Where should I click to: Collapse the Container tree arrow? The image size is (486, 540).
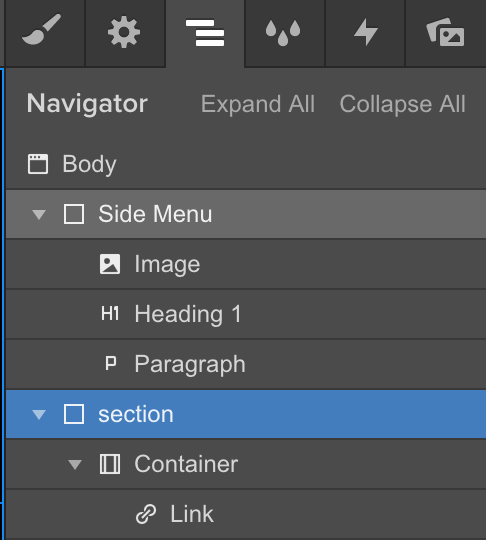pyautogui.click(x=75, y=465)
